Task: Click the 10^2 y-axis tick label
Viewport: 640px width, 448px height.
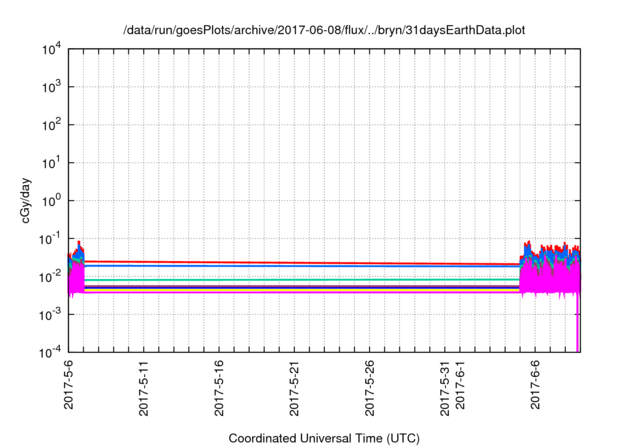Action: [x=52, y=125]
